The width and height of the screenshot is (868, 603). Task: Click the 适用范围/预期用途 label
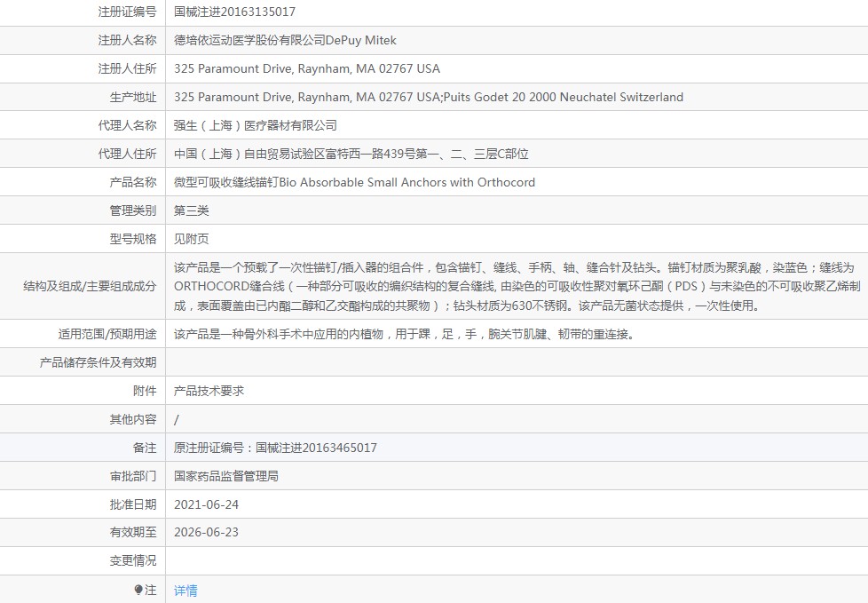tap(107, 334)
